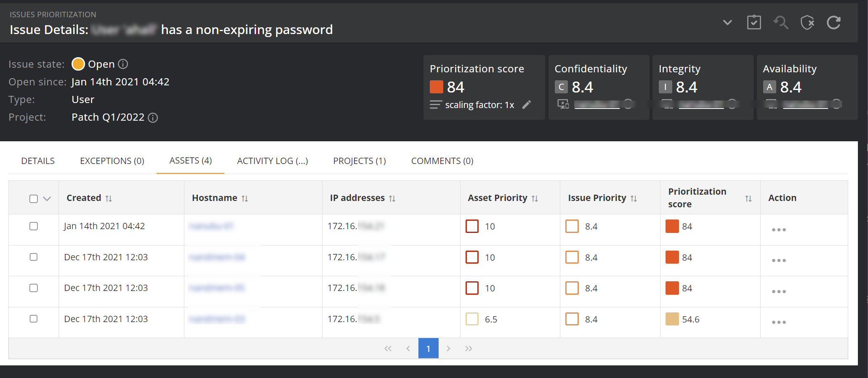Edit the scaling factor with the pencil icon

point(526,105)
